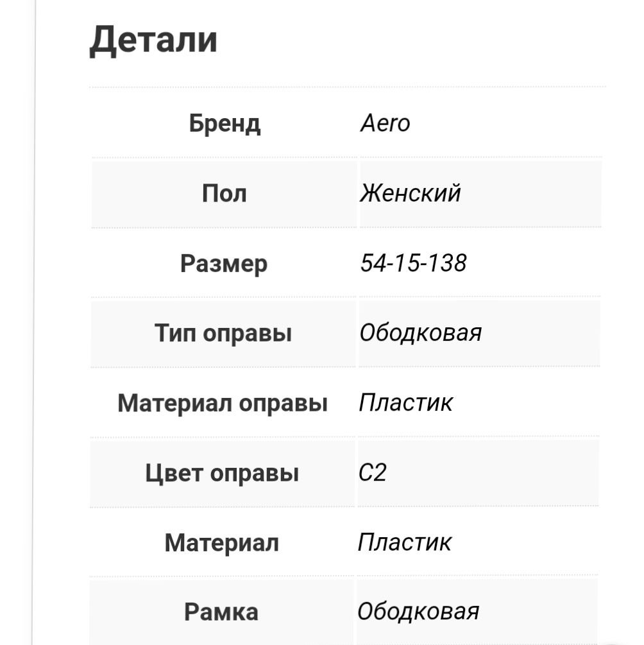644x645 pixels.
Task: Select the C2 frame color value
Action: (373, 473)
